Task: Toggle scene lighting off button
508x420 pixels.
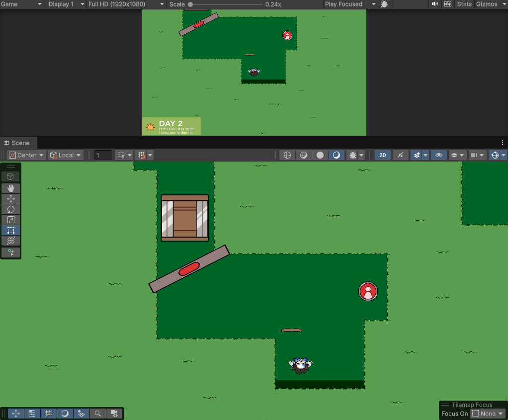Action: pyautogui.click(x=400, y=155)
